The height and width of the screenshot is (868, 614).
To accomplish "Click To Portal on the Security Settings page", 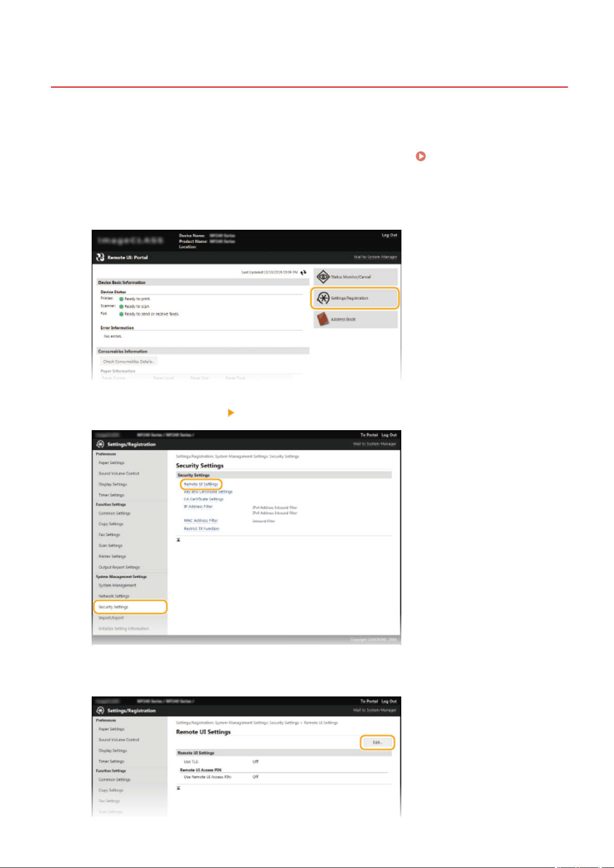I will [x=369, y=435].
